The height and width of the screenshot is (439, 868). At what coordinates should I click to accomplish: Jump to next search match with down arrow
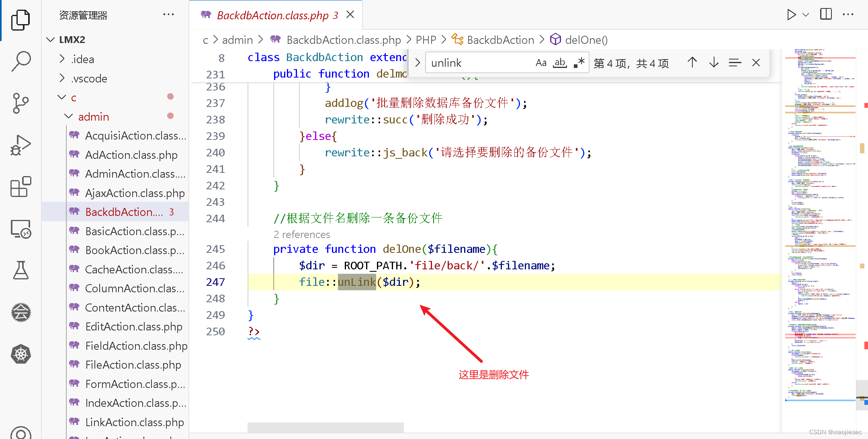(x=713, y=62)
